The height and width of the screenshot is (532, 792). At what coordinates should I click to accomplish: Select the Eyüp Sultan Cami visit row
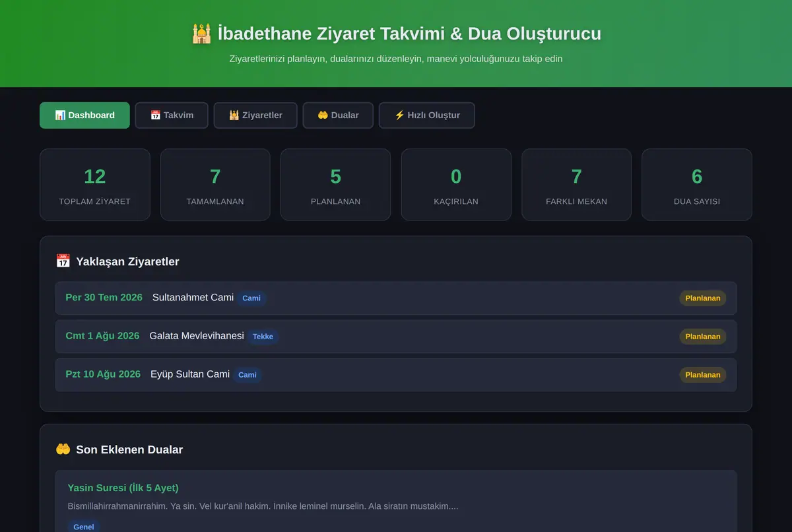click(x=396, y=375)
